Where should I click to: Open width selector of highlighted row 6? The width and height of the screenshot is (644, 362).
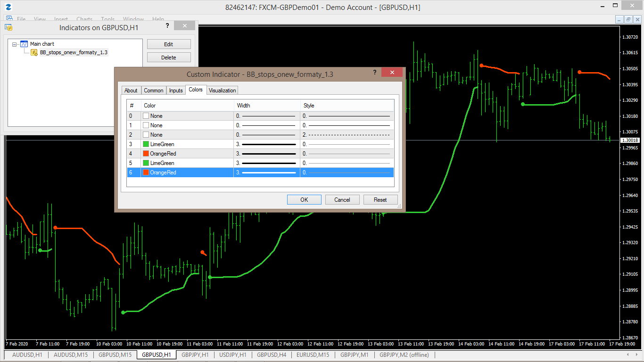pos(267,173)
